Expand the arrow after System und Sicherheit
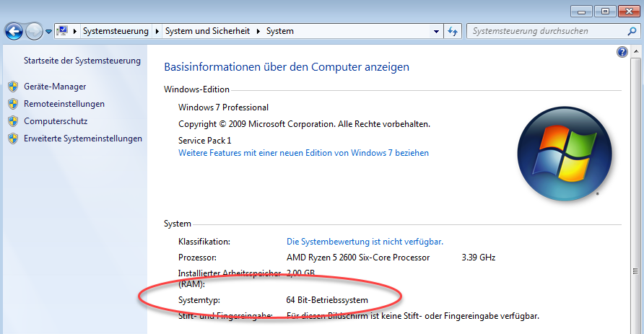 (x=258, y=32)
